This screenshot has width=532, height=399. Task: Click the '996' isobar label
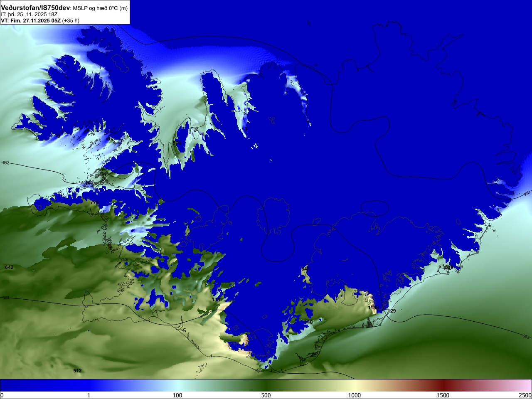coord(527,194)
